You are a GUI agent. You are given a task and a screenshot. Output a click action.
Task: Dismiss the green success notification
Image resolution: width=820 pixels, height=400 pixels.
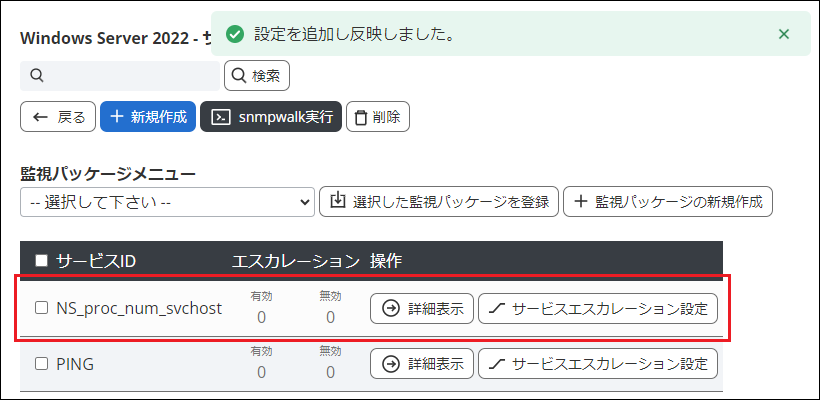pyautogui.click(x=784, y=34)
